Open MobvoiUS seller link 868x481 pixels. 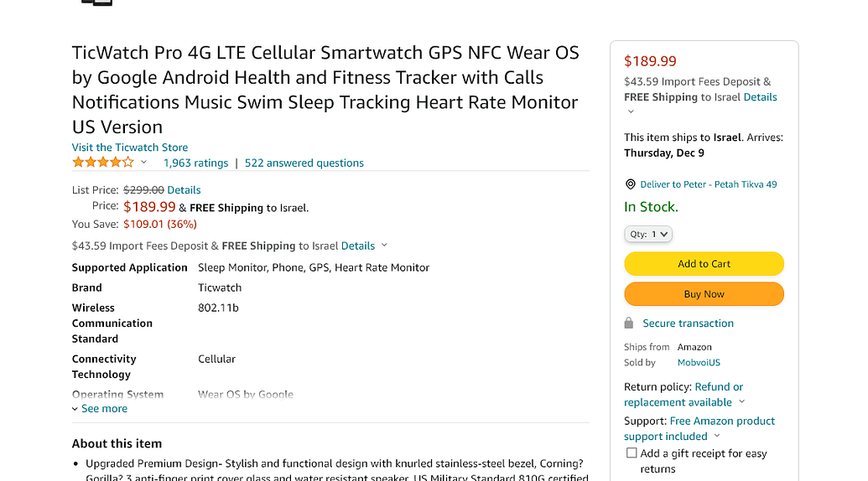pyautogui.click(x=699, y=363)
